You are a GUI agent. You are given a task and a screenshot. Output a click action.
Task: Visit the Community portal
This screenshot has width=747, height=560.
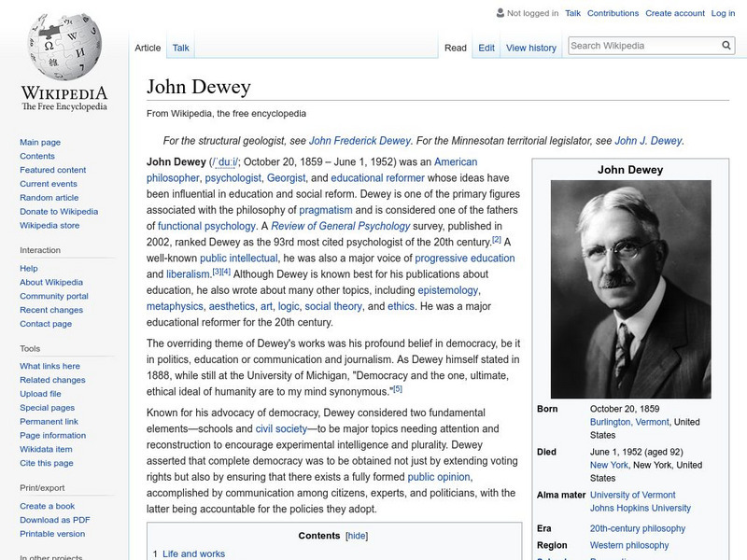pos(54,296)
